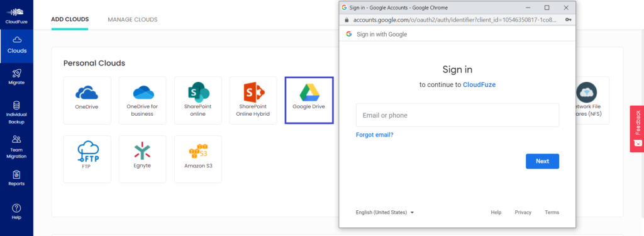Switch to the ADD CLOUDS tab
The height and width of the screenshot is (236, 644).
pos(70,20)
